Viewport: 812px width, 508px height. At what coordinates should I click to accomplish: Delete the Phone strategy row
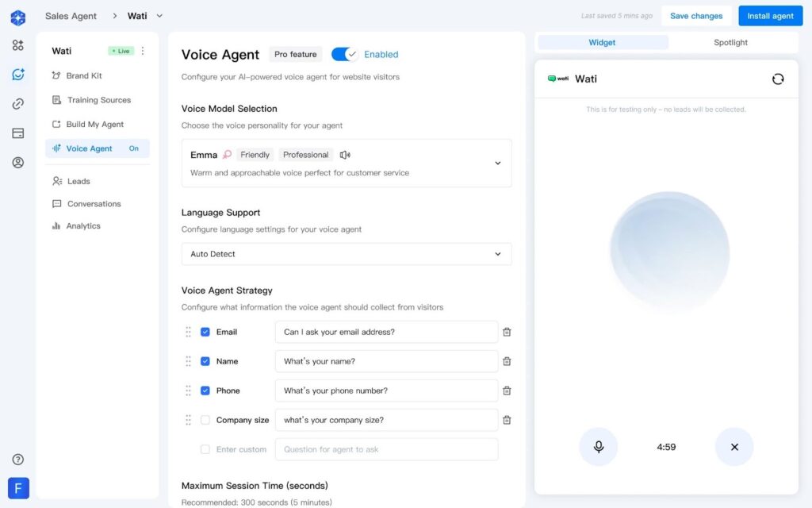tap(507, 391)
